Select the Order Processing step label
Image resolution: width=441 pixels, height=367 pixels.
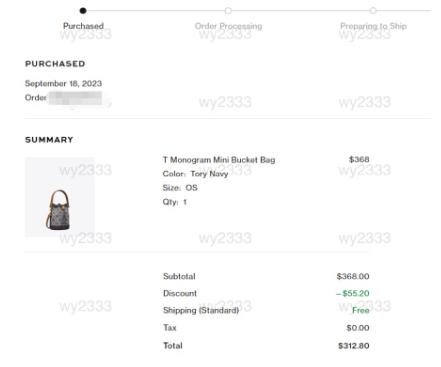[228, 26]
